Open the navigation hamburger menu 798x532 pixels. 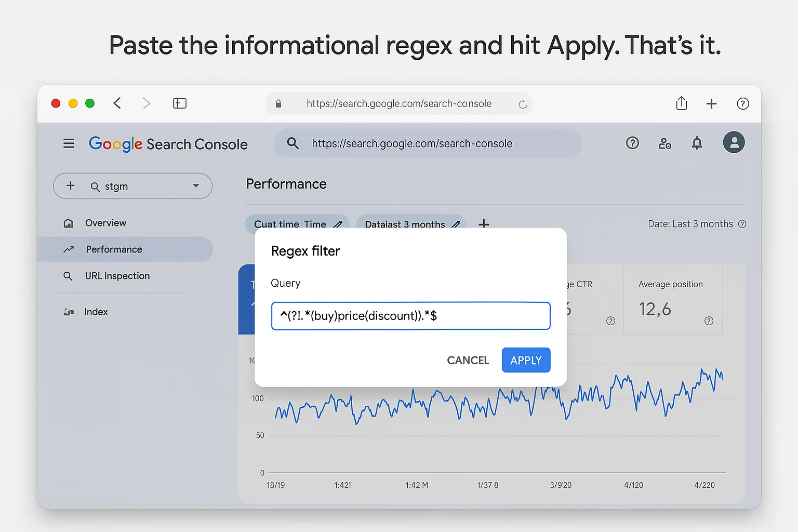point(68,143)
